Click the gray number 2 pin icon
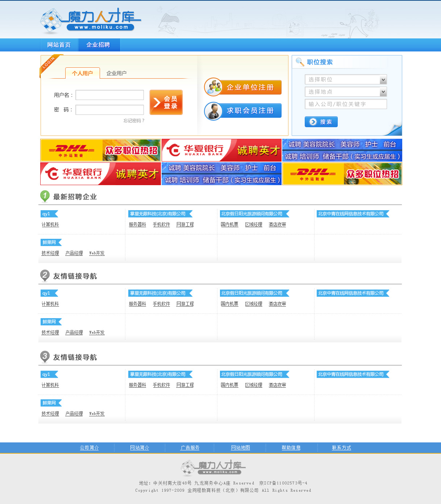 [45, 276]
